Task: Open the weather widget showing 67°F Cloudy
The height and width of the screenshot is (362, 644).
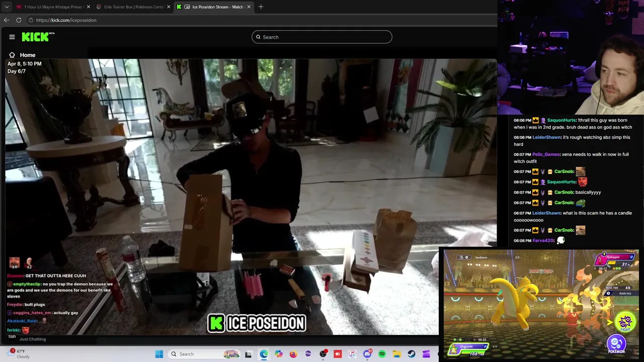Action: coord(19,353)
